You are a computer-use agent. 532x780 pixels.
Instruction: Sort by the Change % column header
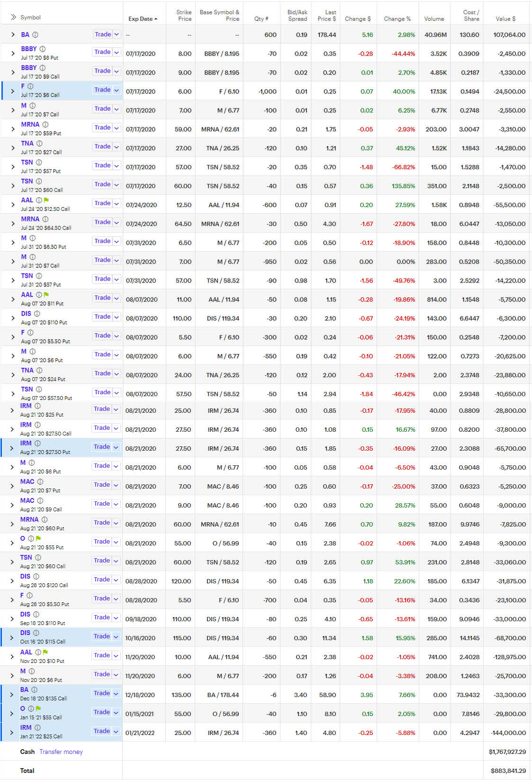coord(397,19)
